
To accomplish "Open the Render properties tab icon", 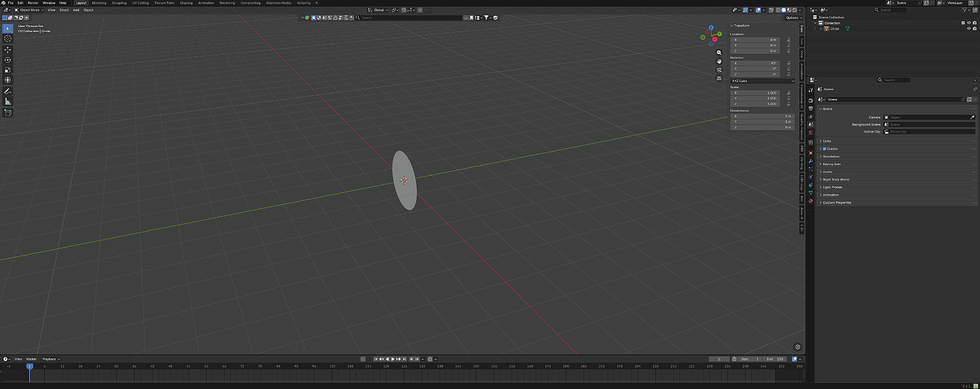I will coord(811,100).
